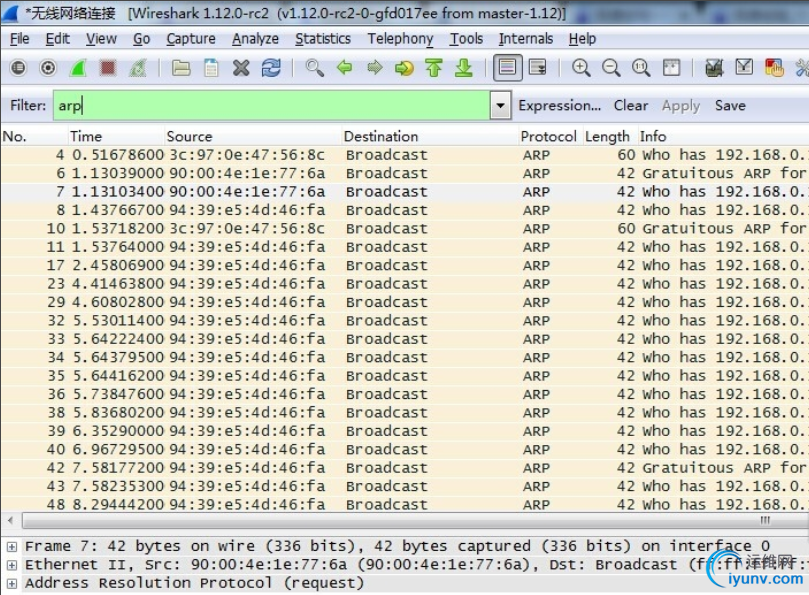
Task: Expand the Ethernet II section
Action: click(x=12, y=565)
